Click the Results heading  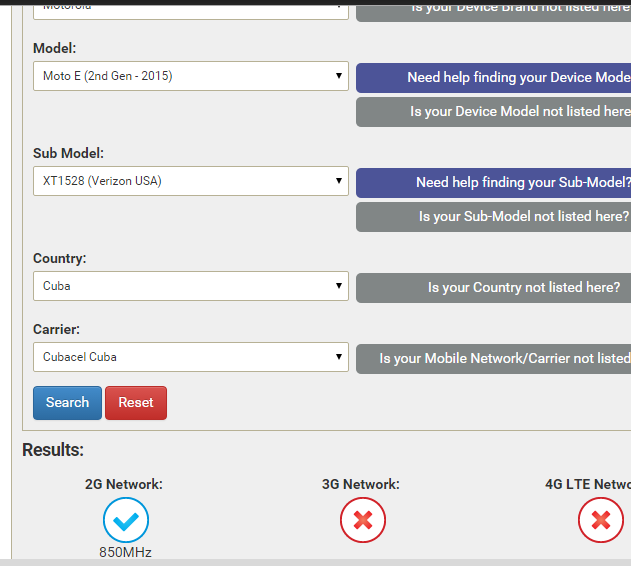tap(53, 450)
